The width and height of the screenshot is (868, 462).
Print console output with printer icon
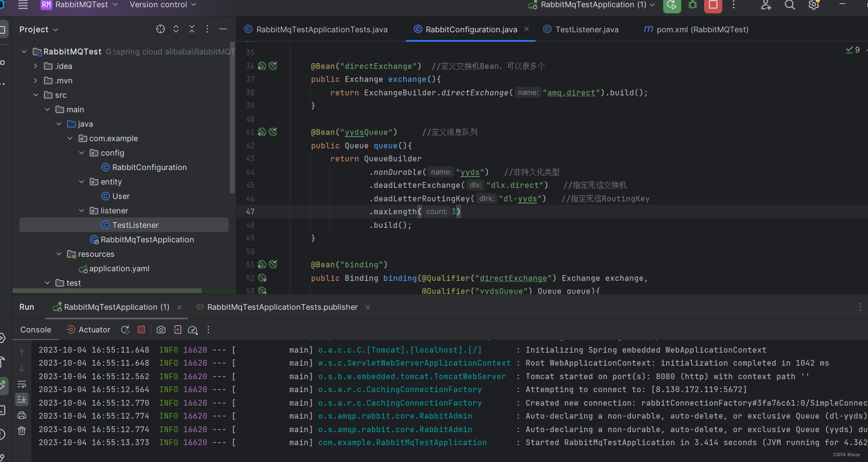point(22,415)
